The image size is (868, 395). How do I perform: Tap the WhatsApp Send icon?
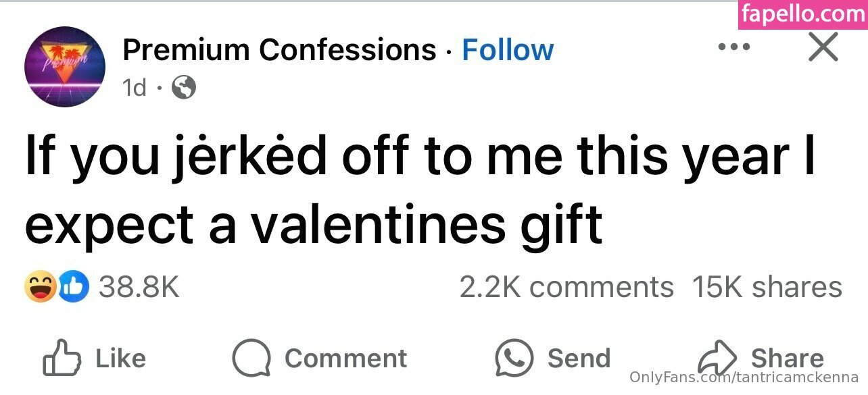(514, 358)
